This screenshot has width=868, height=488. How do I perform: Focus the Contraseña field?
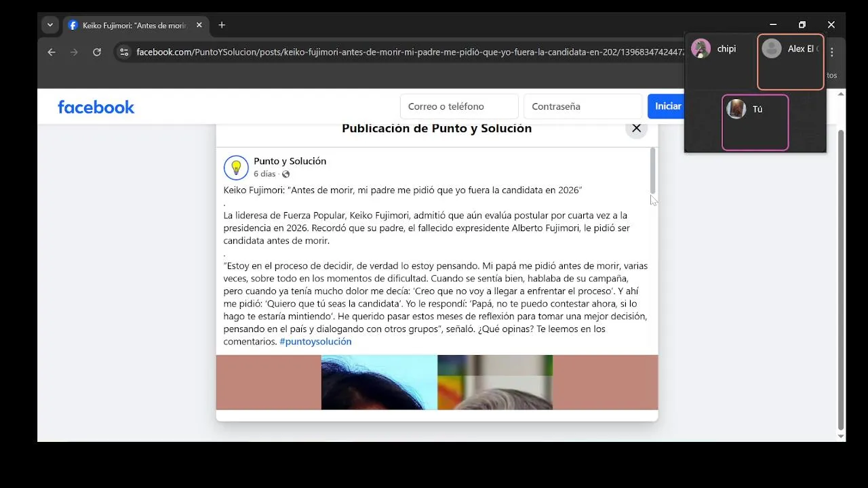click(x=583, y=106)
